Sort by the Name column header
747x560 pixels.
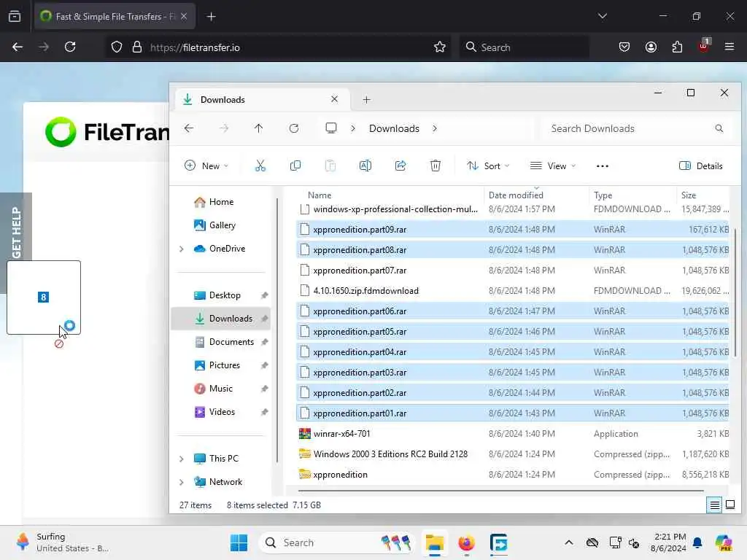click(320, 195)
